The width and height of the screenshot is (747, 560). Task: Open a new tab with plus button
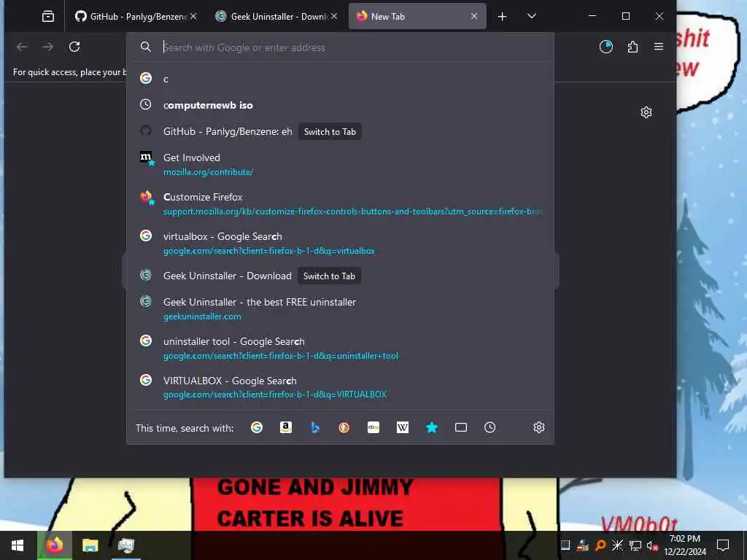pyautogui.click(x=502, y=17)
